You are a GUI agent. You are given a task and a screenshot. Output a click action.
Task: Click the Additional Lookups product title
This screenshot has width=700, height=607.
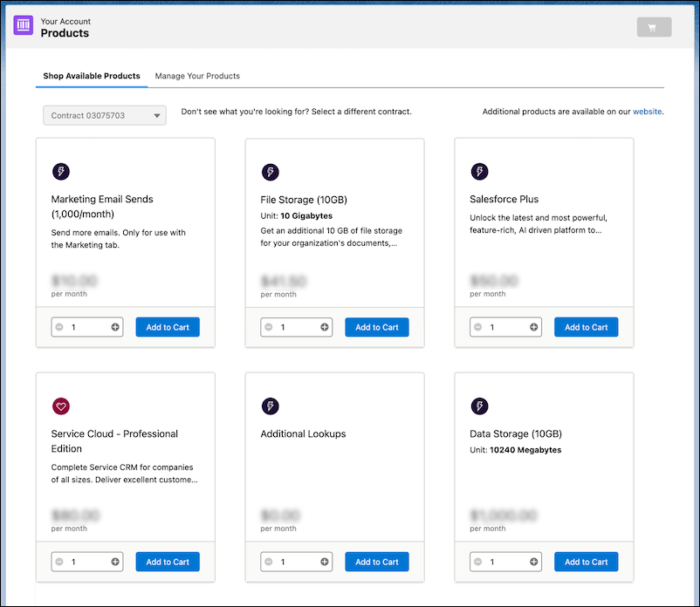click(303, 433)
